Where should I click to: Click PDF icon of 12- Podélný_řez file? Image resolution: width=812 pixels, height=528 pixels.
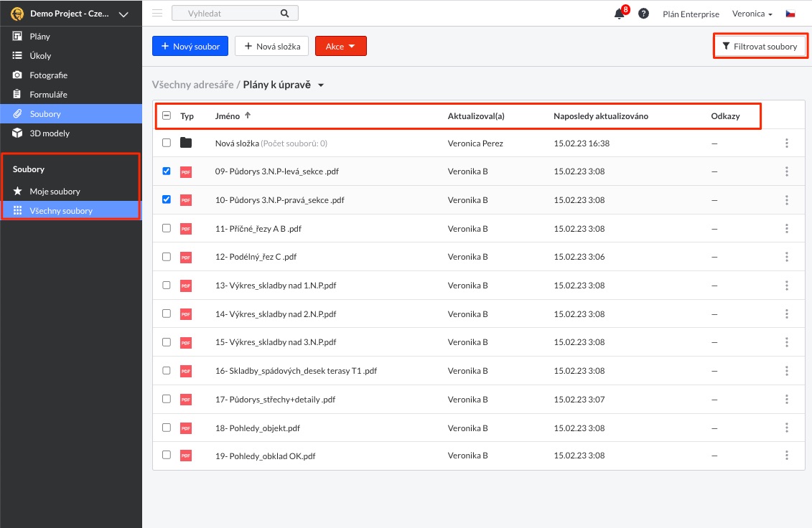pyautogui.click(x=186, y=258)
